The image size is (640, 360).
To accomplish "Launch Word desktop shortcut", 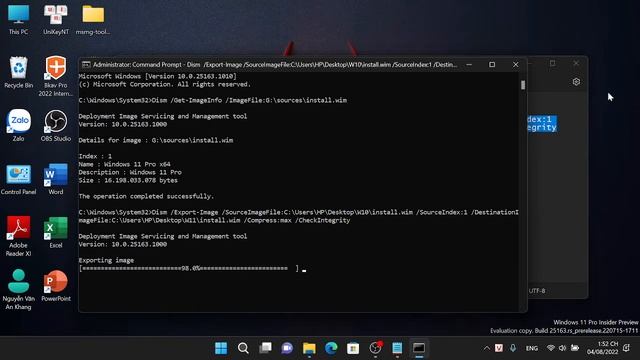I will coord(56,179).
